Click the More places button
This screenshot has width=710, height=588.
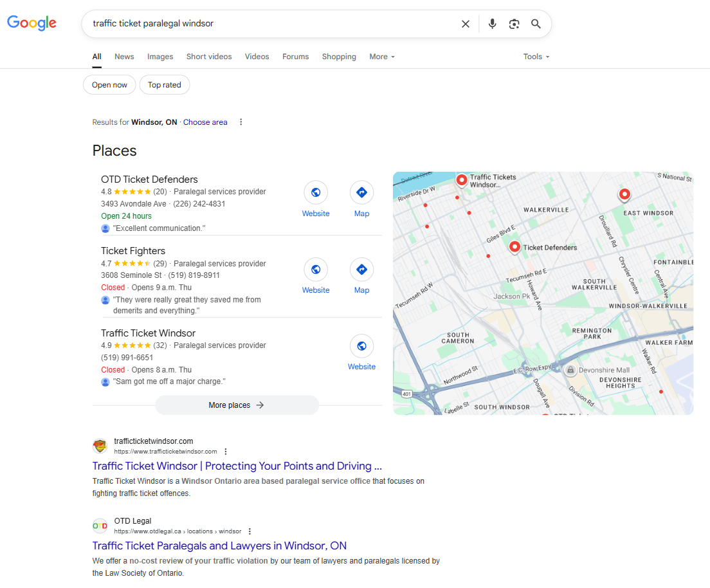237,405
